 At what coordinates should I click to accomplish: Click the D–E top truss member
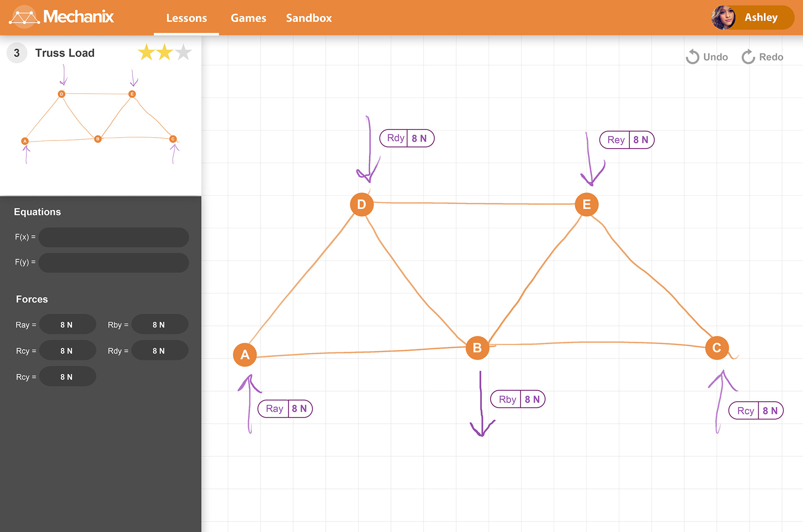coord(474,203)
